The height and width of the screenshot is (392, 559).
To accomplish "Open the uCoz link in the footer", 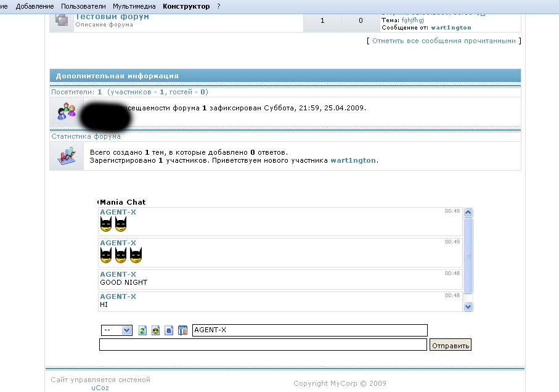I will tap(100, 388).
